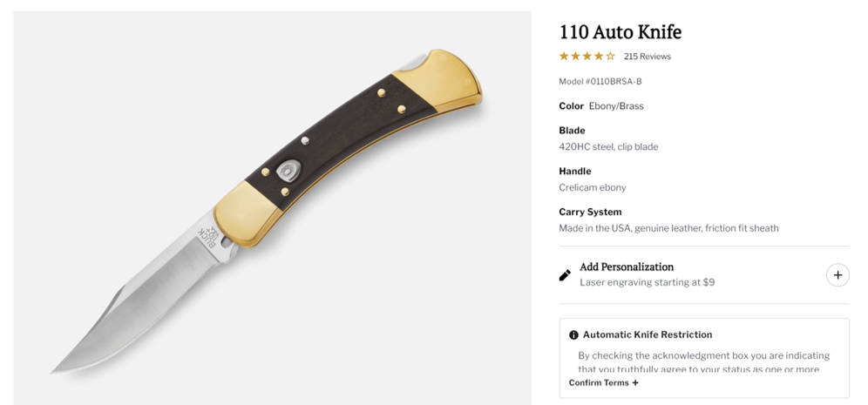Image resolution: width=868 pixels, height=405 pixels.
Task: Click the knife product image
Action: pos(272,207)
